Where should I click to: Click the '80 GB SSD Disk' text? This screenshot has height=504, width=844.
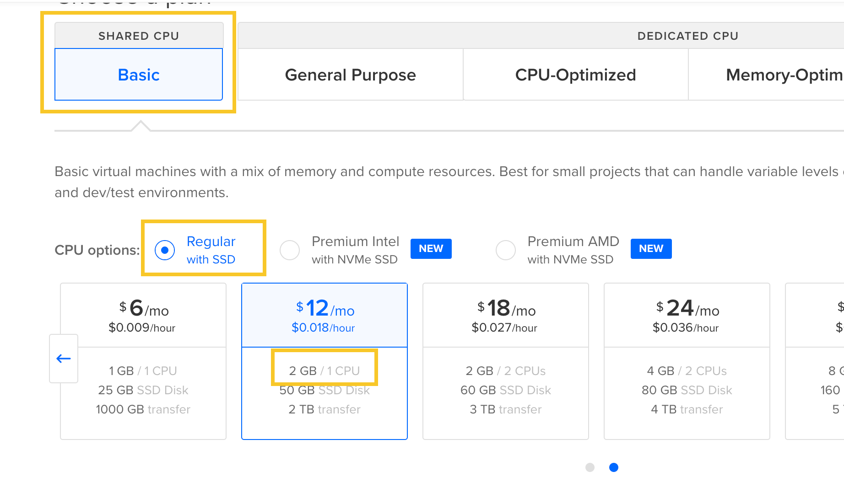pos(687,390)
